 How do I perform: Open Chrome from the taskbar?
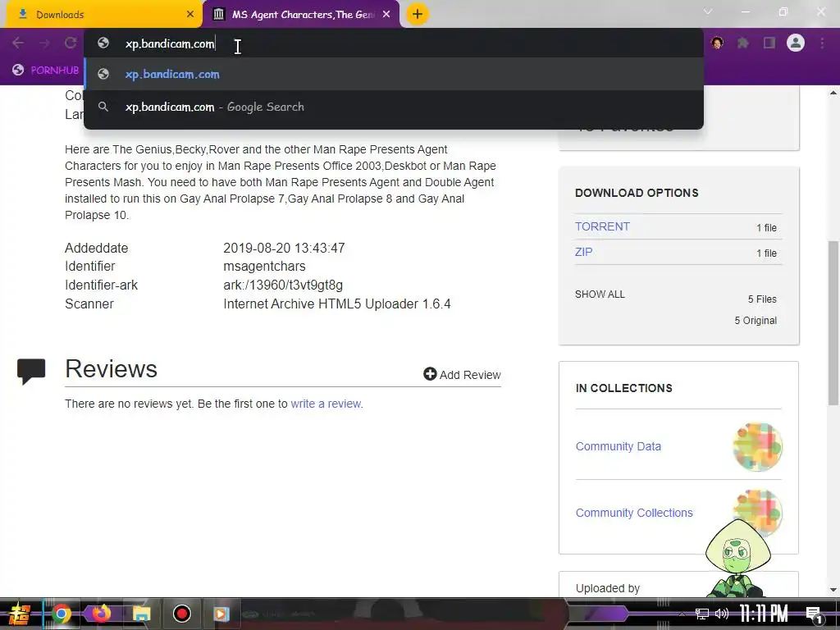click(x=62, y=614)
